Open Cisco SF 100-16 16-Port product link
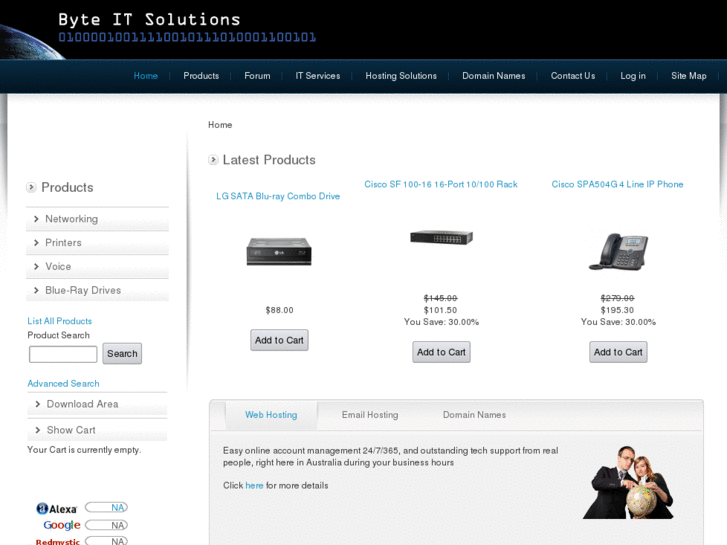727x545 pixels. click(x=441, y=184)
